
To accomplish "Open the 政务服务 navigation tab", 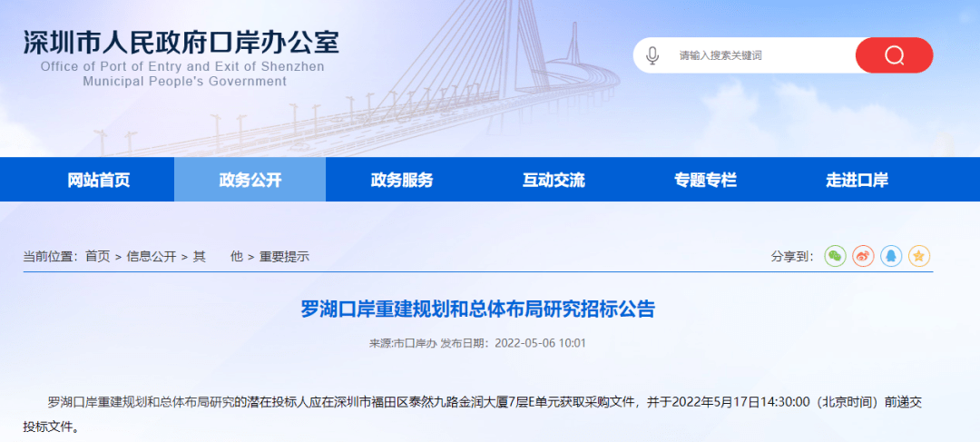I will 402,180.
